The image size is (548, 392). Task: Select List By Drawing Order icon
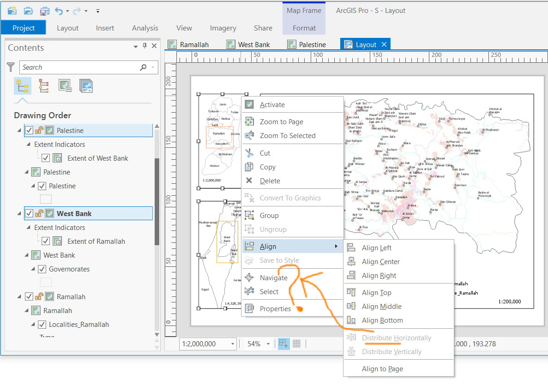point(22,86)
